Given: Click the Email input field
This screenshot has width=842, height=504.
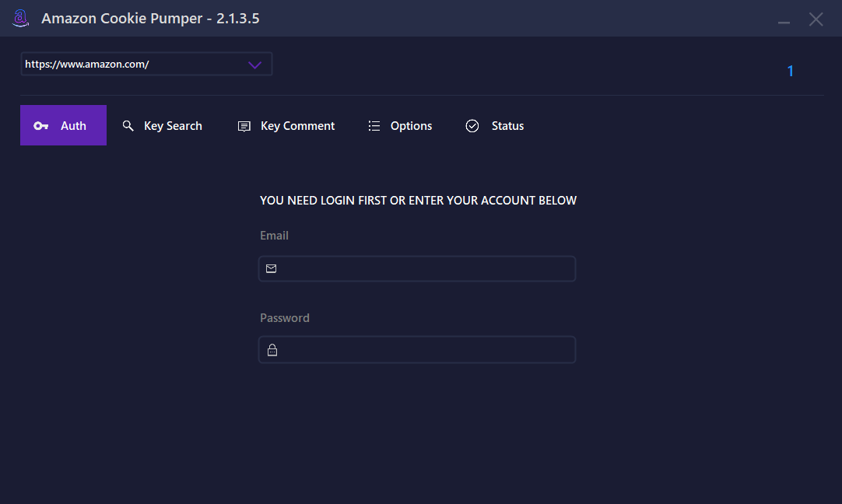Looking at the screenshot, I should 417,268.
